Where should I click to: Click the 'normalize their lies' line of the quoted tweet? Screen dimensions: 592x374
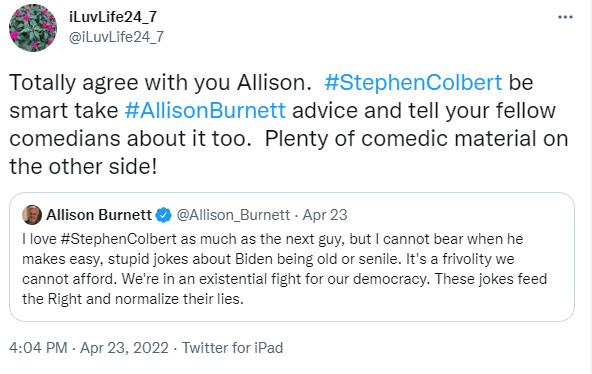tap(133, 299)
